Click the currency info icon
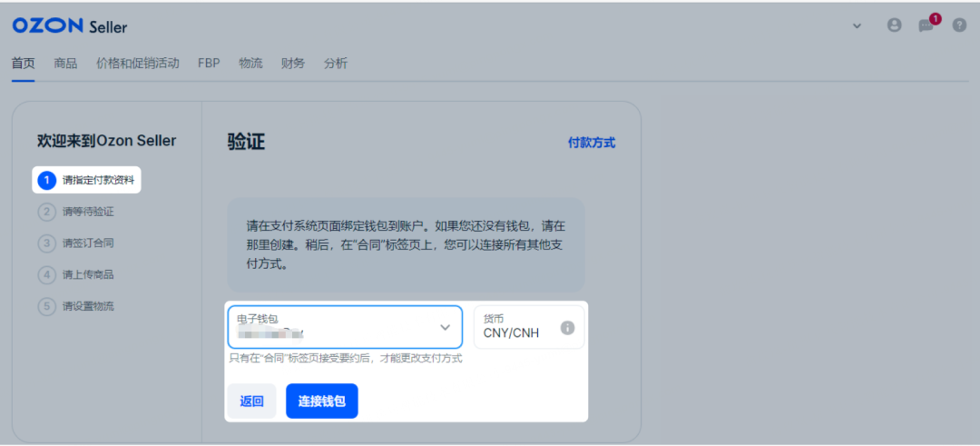This screenshot has width=980, height=446. [567, 327]
